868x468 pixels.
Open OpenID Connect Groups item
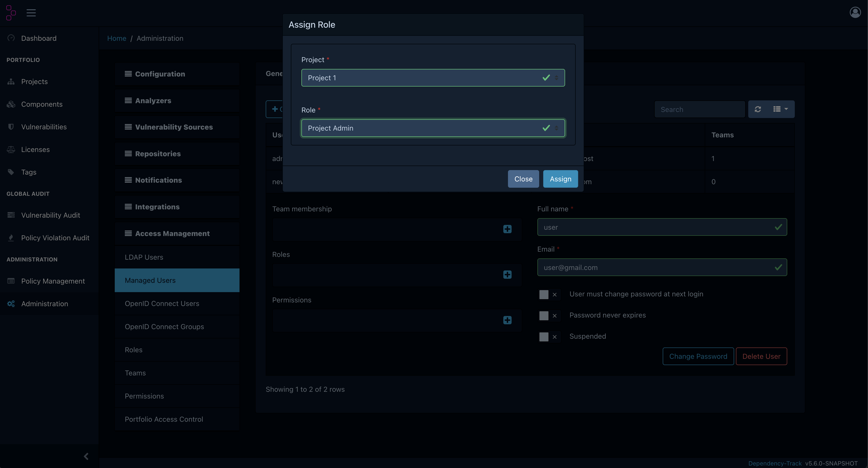tap(177, 327)
